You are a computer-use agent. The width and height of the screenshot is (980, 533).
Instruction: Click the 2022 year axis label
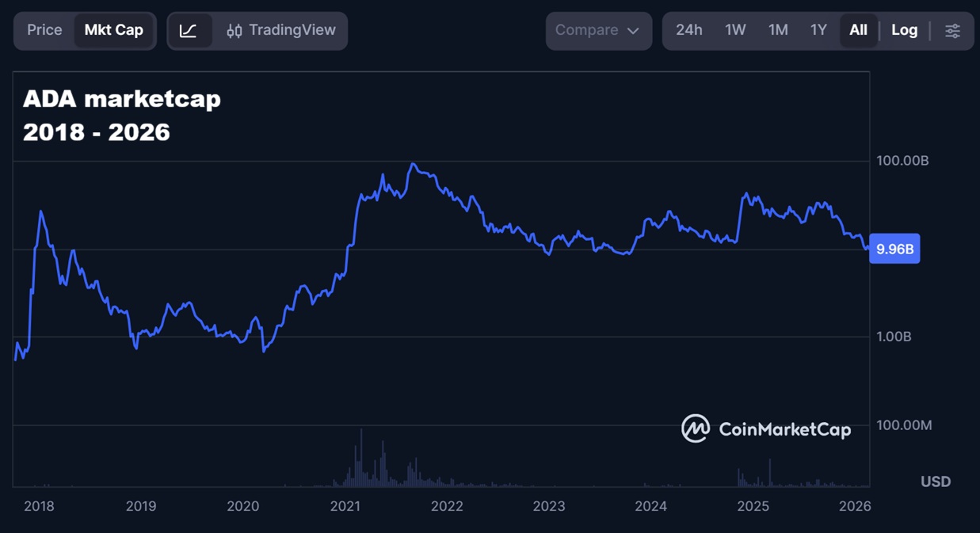(447, 506)
